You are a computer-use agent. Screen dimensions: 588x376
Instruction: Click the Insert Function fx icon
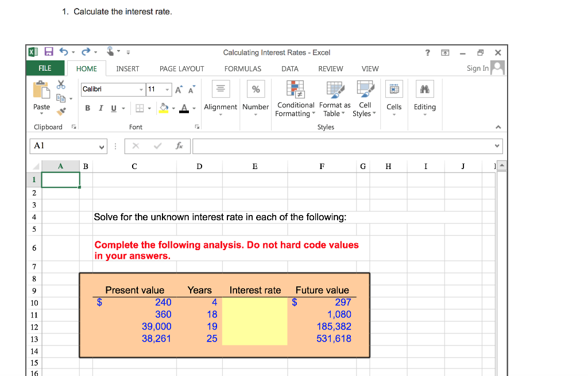180,147
